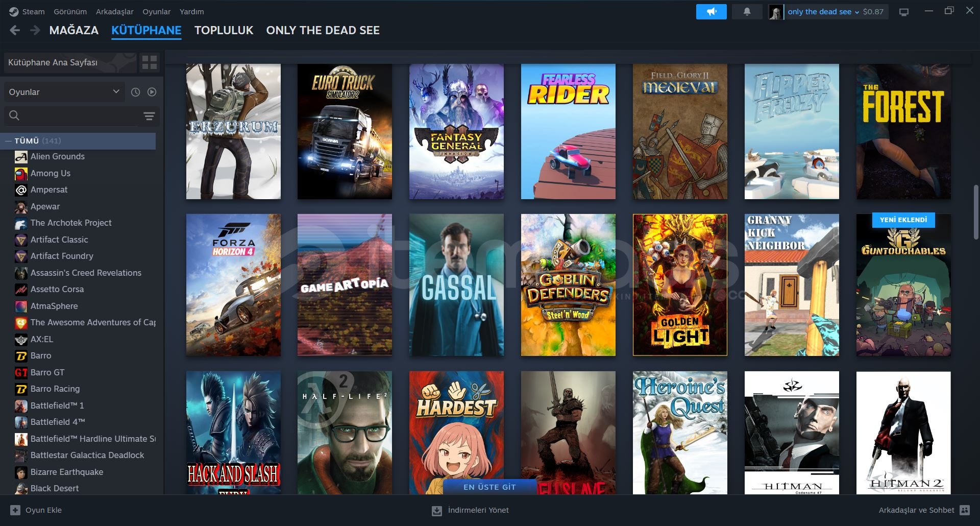Screen dimensions: 980x526
Task: Click the Ampersat game icon
Action: pos(21,190)
